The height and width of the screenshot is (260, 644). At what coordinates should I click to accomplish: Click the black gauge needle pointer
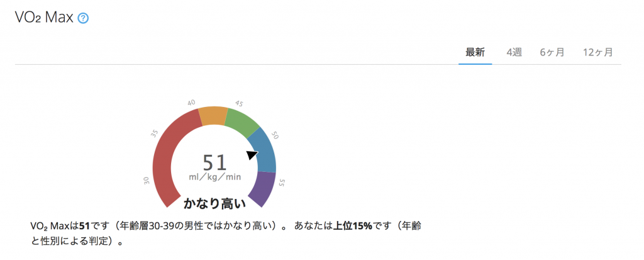pyautogui.click(x=252, y=155)
